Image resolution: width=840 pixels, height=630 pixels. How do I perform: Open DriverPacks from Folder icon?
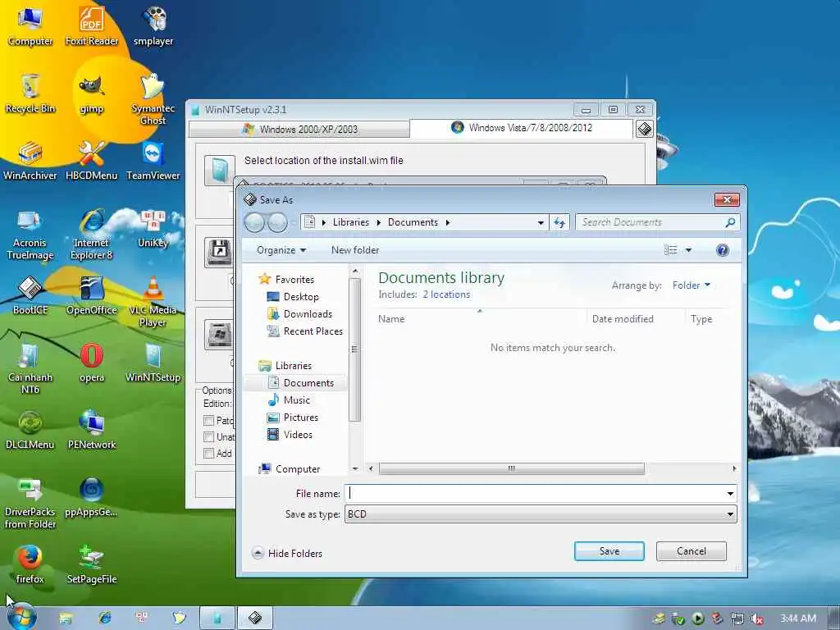(30, 503)
